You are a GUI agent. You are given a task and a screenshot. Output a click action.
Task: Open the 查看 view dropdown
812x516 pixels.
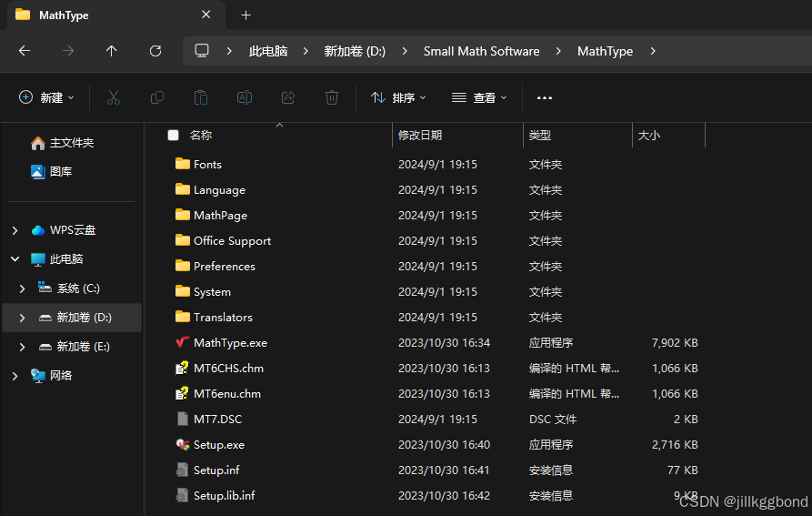click(x=479, y=97)
